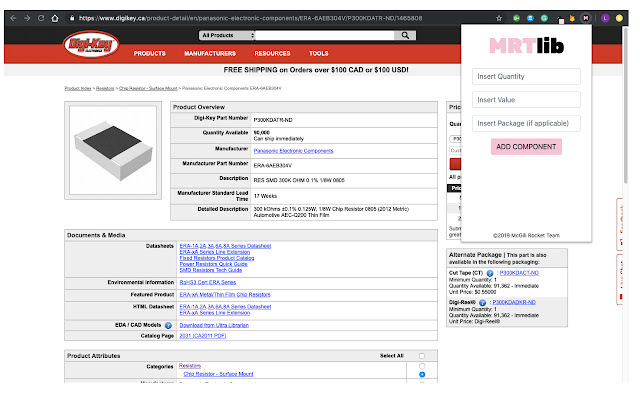Open the ERA-xA Series Line Extension link under Datasheets
This screenshot has width=640, height=400.
pyautogui.click(x=215, y=252)
